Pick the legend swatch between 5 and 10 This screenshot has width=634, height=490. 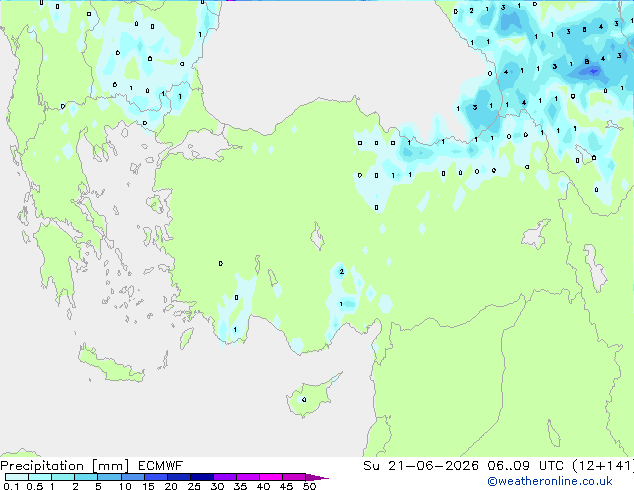pyautogui.click(x=109, y=477)
